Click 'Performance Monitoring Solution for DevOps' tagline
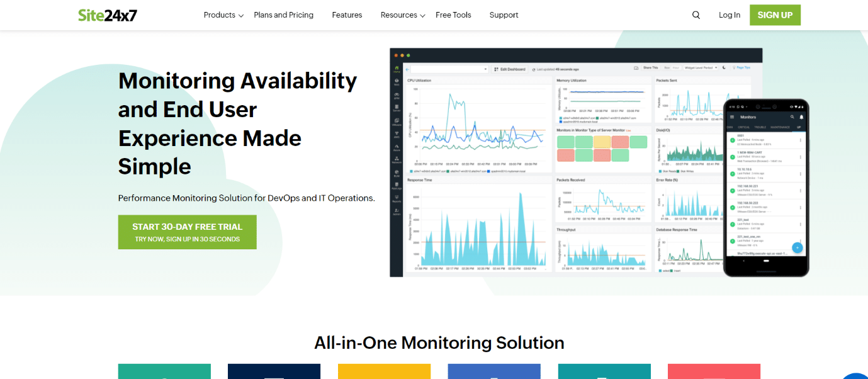Image resolution: width=868 pixels, height=379 pixels. point(246,198)
